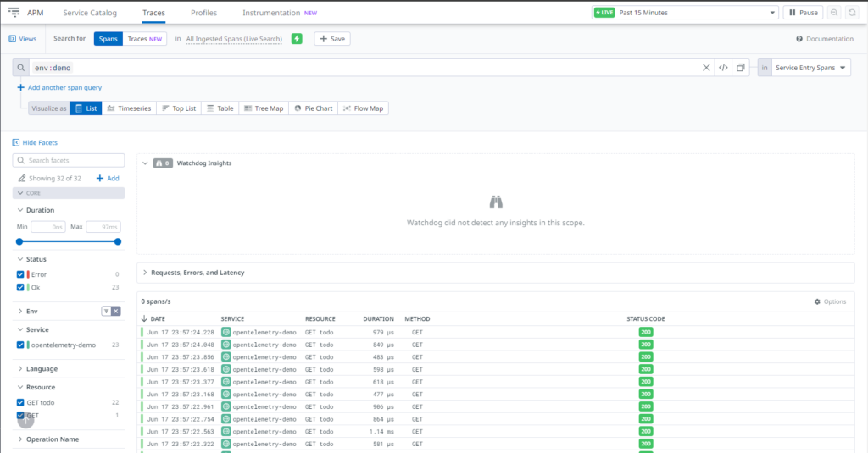Open the Service Entry Spans dropdown
The image size is (868, 453).
pyautogui.click(x=810, y=68)
